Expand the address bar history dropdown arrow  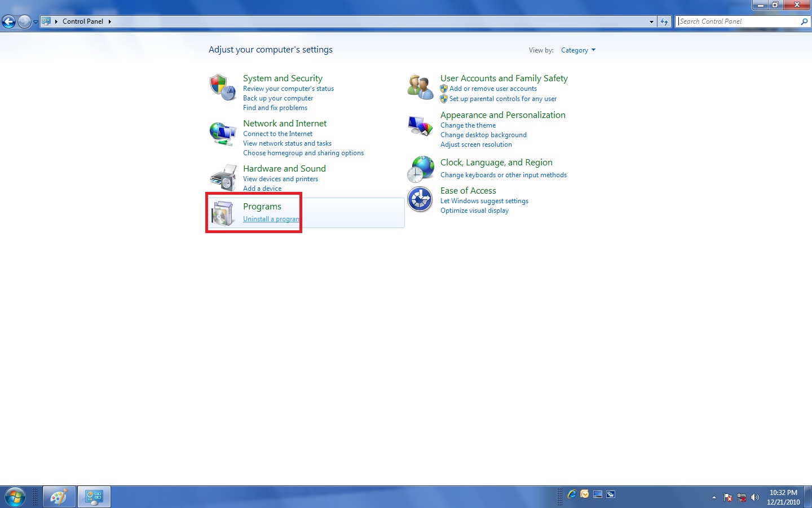click(652, 21)
